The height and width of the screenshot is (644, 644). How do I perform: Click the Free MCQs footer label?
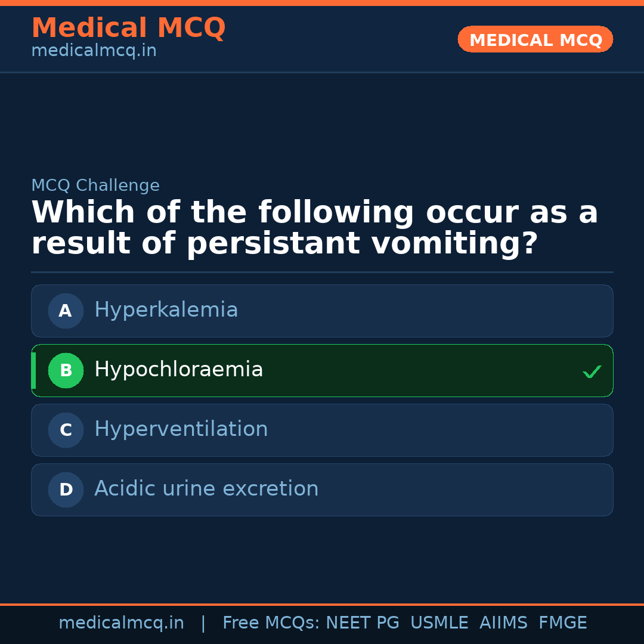point(271,623)
